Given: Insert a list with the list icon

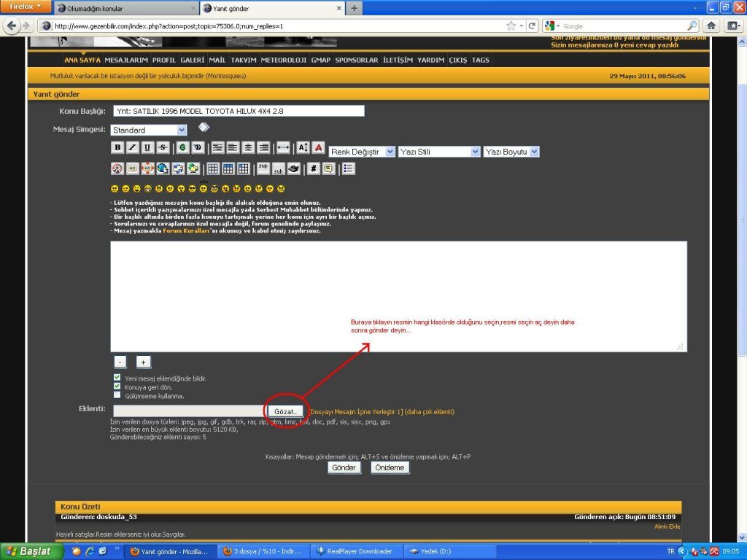Looking at the screenshot, I should (348, 168).
